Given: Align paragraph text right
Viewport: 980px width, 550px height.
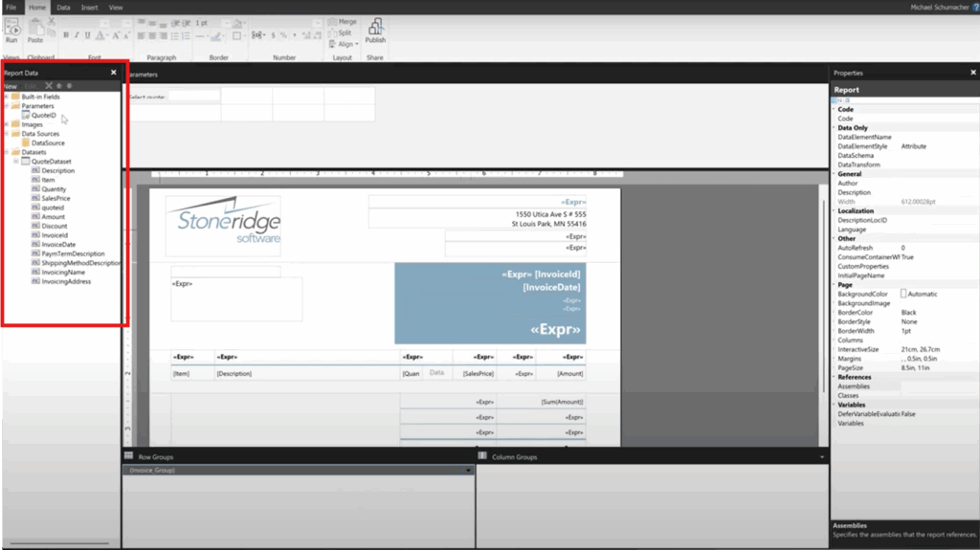Looking at the screenshot, I should pos(163,36).
